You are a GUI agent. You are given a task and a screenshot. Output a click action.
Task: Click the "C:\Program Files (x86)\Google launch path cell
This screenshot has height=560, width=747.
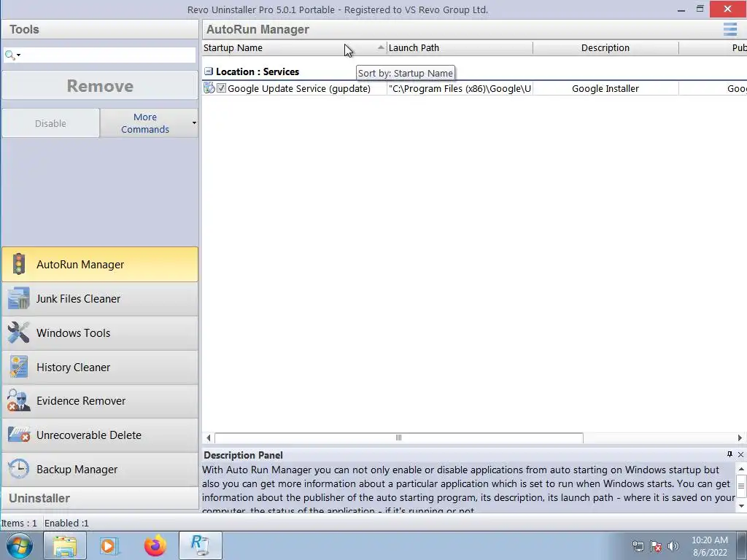pyautogui.click(x=460, y=88)
